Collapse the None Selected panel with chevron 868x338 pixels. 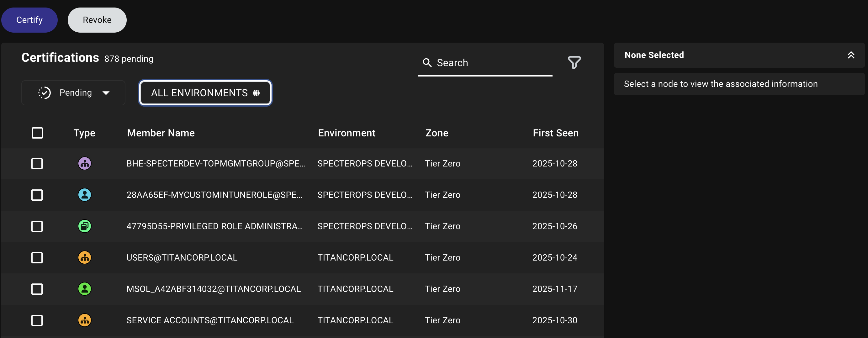[x=852, y=55]
